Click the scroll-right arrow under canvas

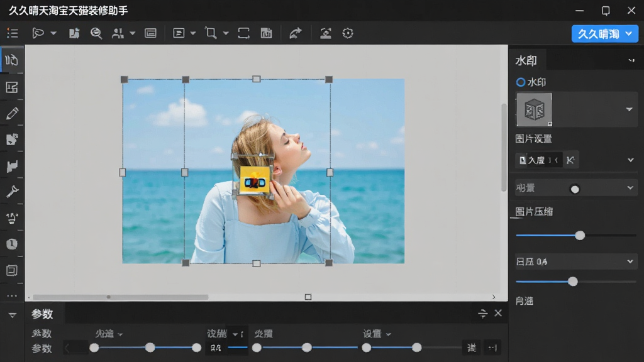coord(494,297)
